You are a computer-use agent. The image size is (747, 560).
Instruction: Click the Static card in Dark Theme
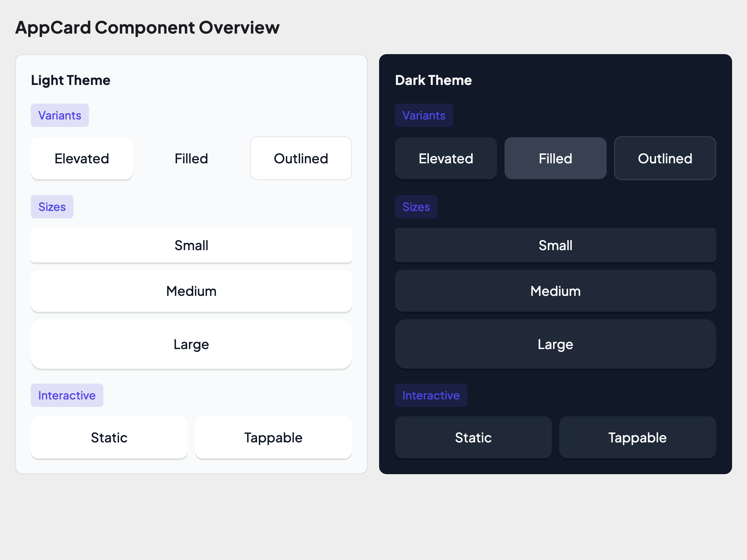click(x=473, y=437)
